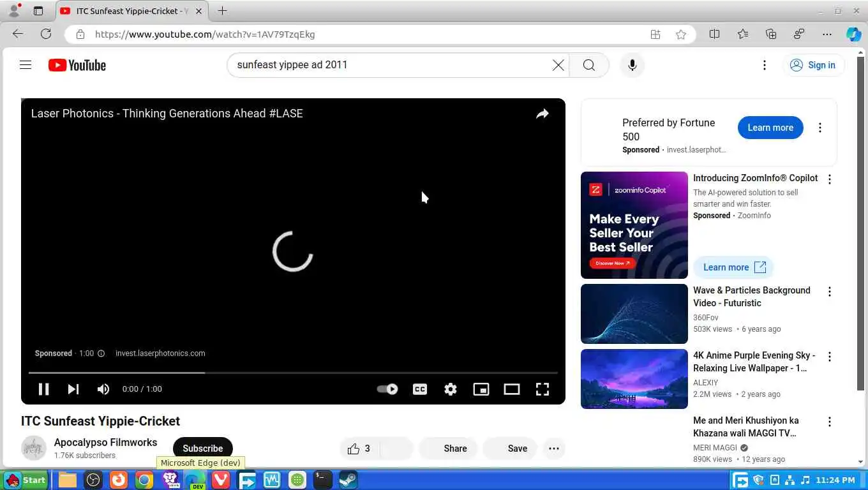Viewport: 868px width, 490px height.
Task: Open the ZoomInfo Copilot ad thumbnail
Action: click(x=634, y=225)
